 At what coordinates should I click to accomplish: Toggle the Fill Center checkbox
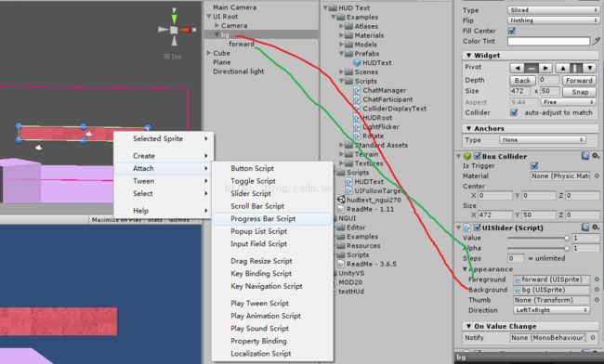coord(512,31)
